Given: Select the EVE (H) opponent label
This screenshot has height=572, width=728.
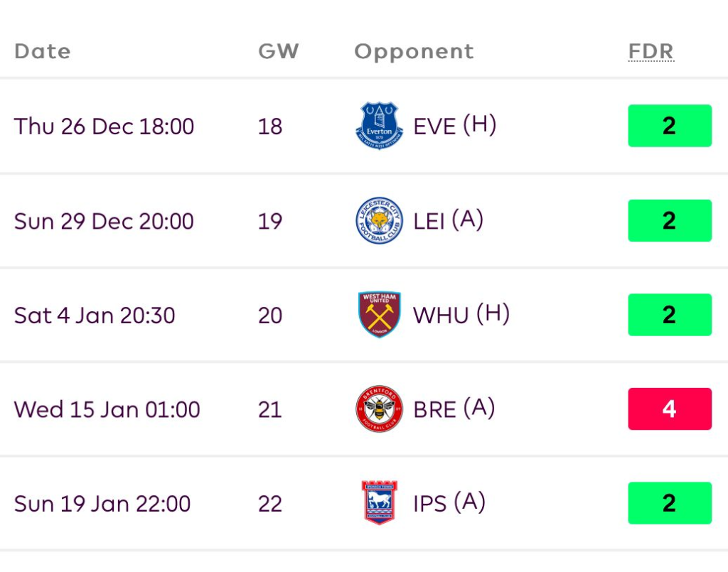Looking at the screenshot, I should tap(455, 126).
